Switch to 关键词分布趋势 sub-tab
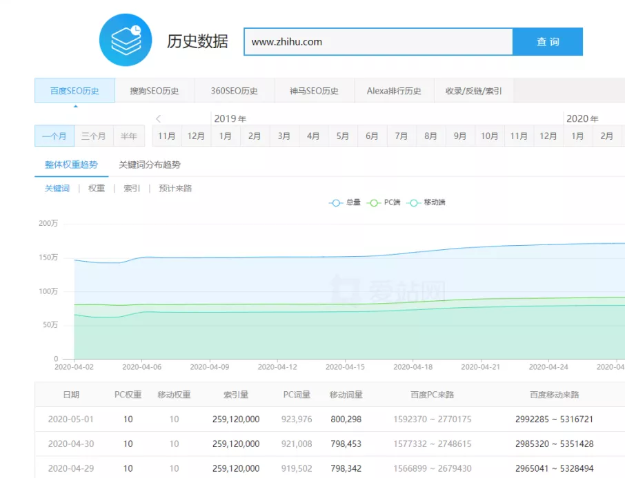 (149, 165)
